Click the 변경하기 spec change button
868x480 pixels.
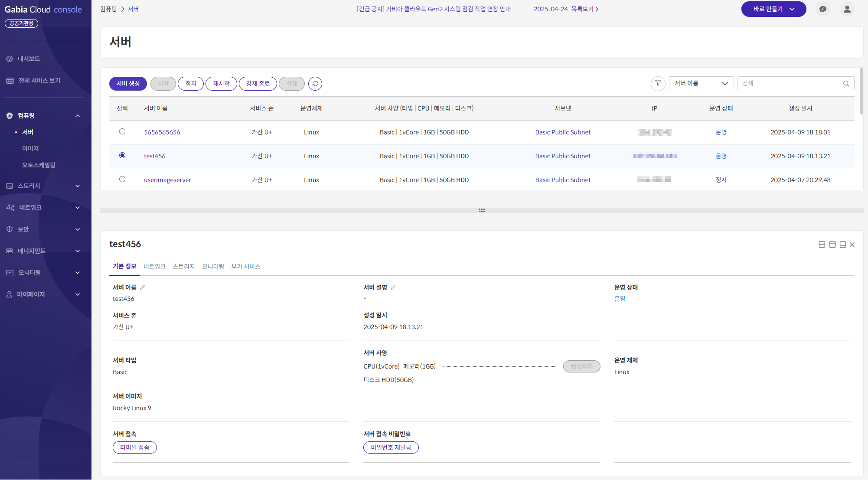point(581,366)
